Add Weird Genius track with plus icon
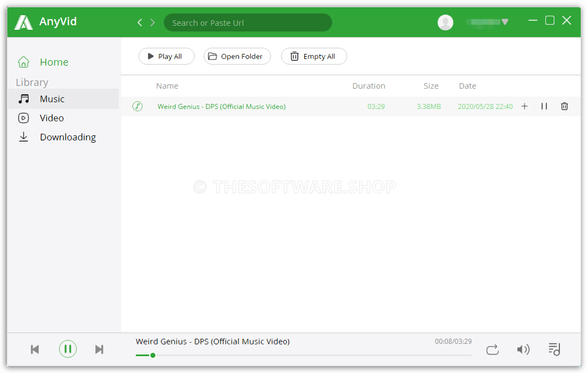 pyautogui.click(x=525, y=106)
